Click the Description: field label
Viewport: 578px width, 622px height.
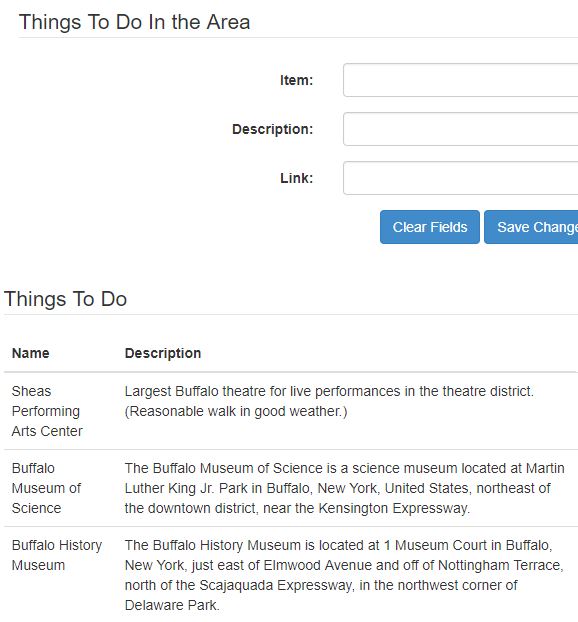point(273,129)
